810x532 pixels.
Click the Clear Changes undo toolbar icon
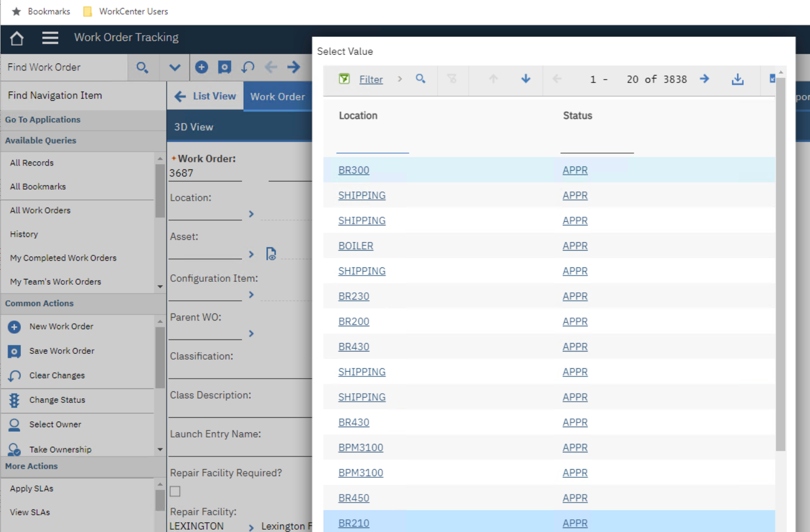(x=248, y=67)
